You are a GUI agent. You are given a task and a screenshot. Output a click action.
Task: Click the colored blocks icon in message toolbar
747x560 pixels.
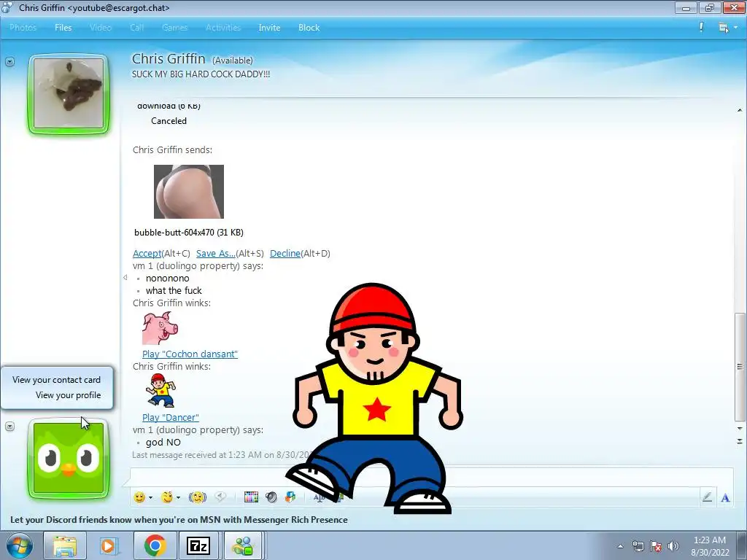click(290, 497)
